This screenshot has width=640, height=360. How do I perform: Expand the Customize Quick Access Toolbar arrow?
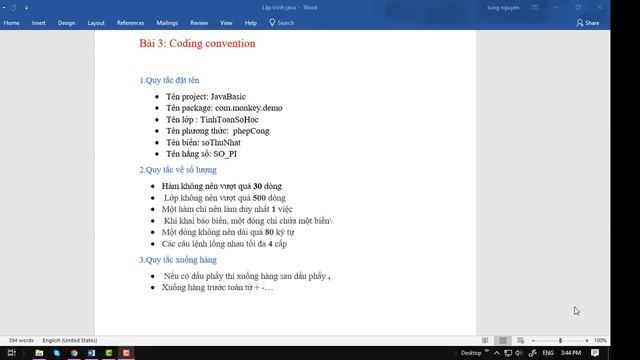coord(26,7)
